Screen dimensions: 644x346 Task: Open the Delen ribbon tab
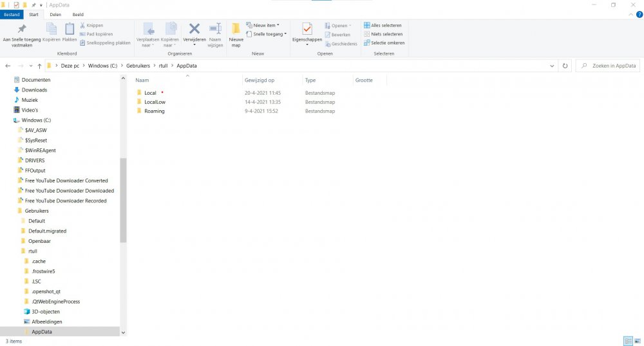[55, 14]
